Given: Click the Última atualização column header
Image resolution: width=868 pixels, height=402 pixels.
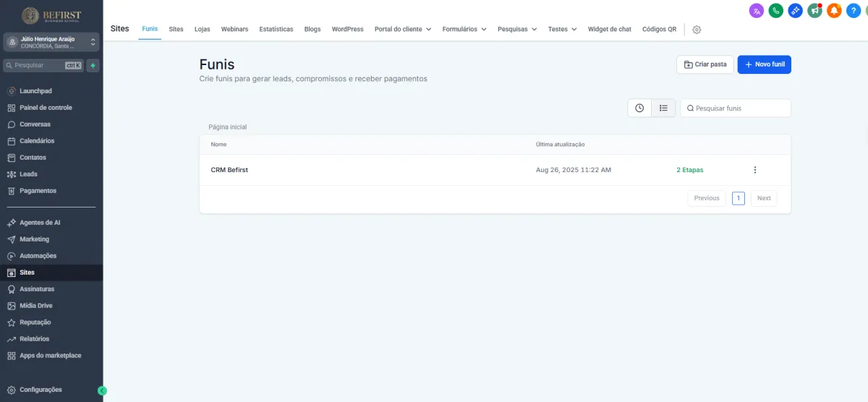Looking at the screenshot, I should (x=561, y=145).
